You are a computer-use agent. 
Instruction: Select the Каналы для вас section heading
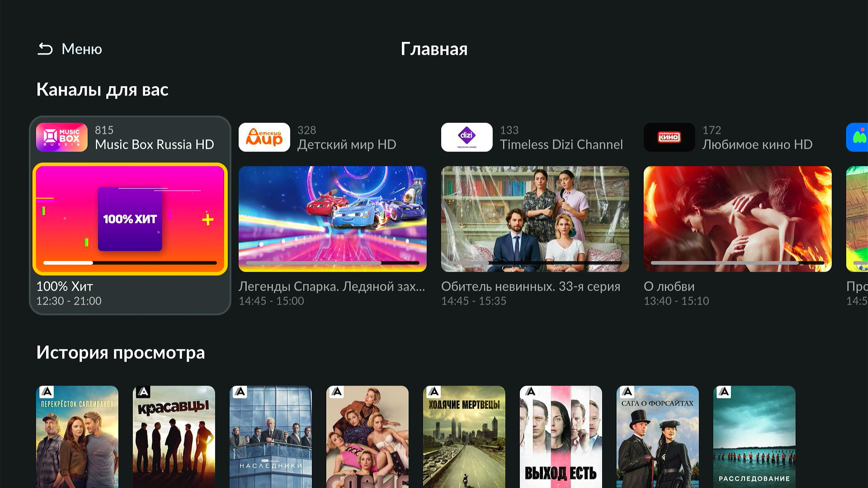point(103,89)
